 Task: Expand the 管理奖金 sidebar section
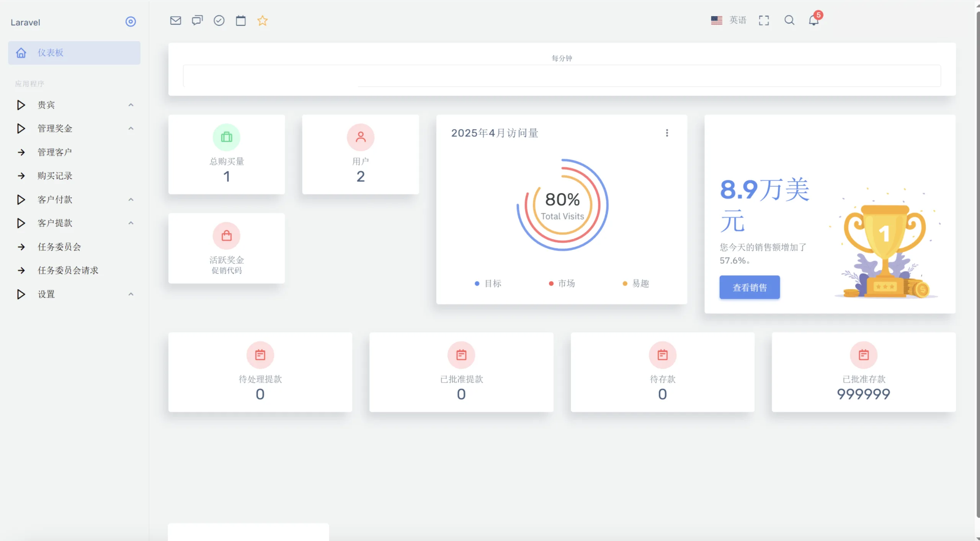point(74,129)
